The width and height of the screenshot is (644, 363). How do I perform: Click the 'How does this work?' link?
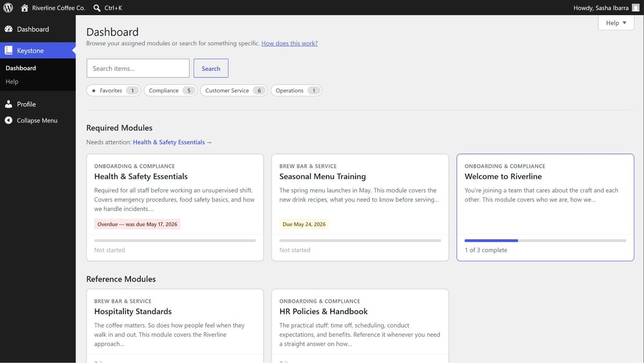pyautogui.click(x=289, y=43)
